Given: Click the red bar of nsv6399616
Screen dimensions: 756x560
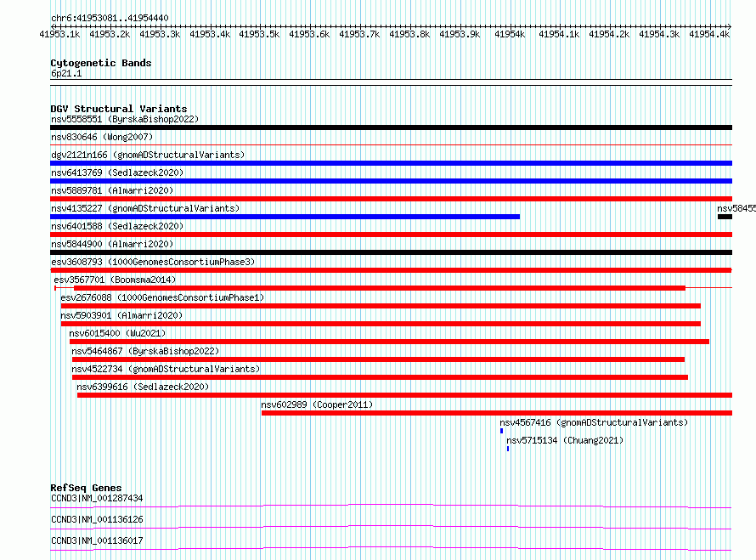Looking at the screenshot, I should coord(404,395).
